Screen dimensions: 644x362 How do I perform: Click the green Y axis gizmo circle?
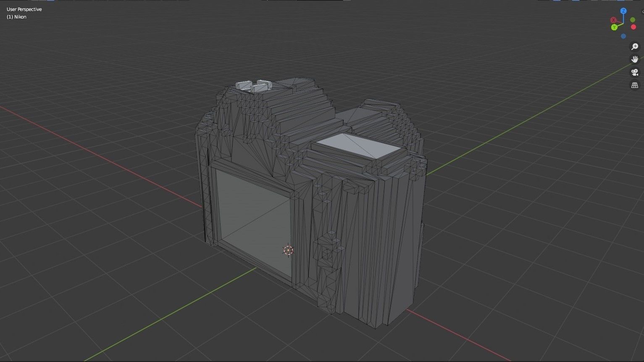pyautogui.click(x=614, y=27)
